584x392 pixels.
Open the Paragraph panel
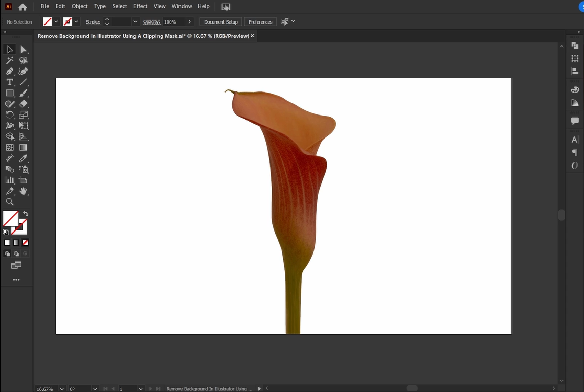coord(574,152)
